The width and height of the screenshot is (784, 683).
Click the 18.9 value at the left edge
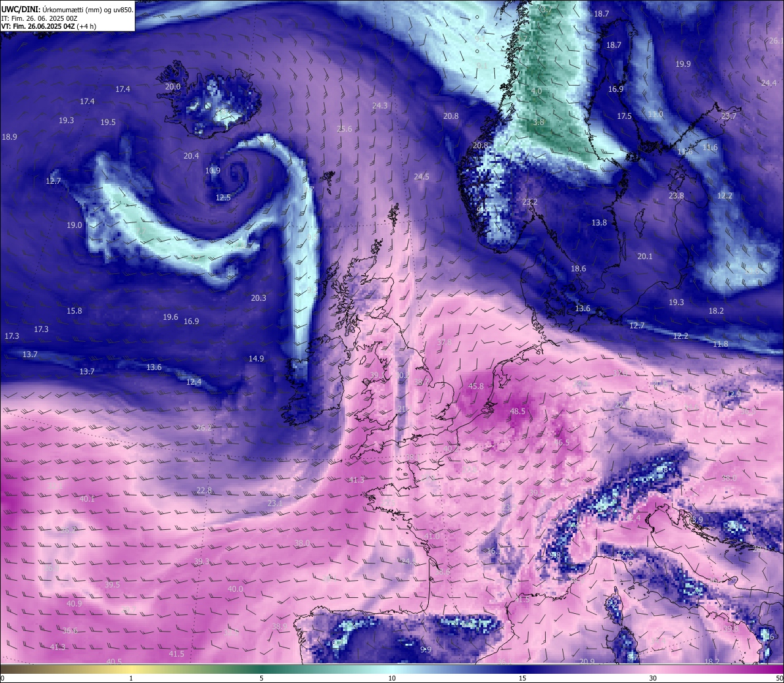[x=9, y=137]
